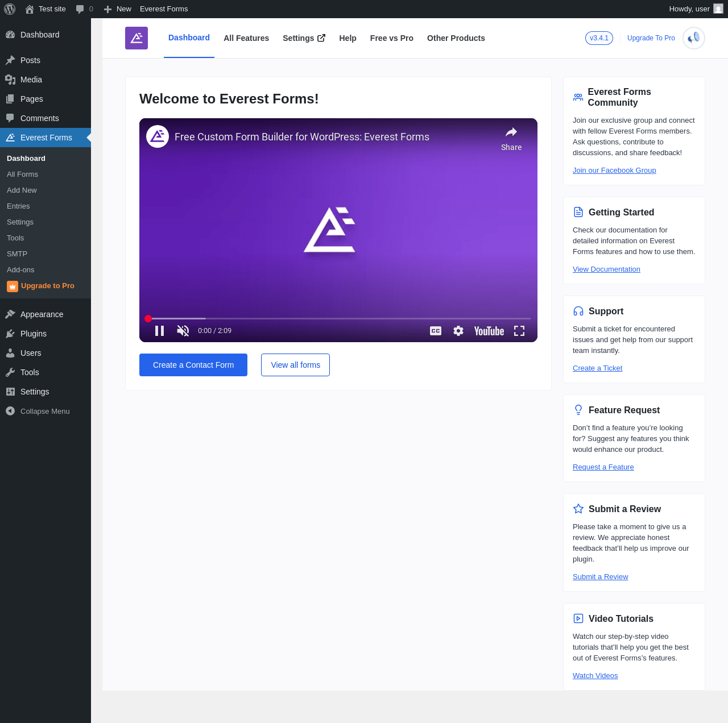
Task: Open the Settings tab with external link
Action: pyautogui.click(x=304, y=38)
